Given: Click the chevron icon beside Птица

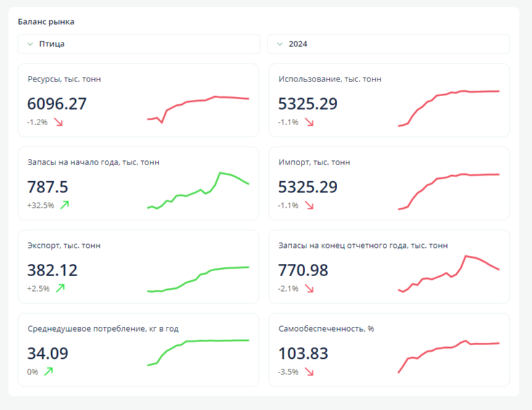Looking at the screenshot, I should [x=30, y=44].
